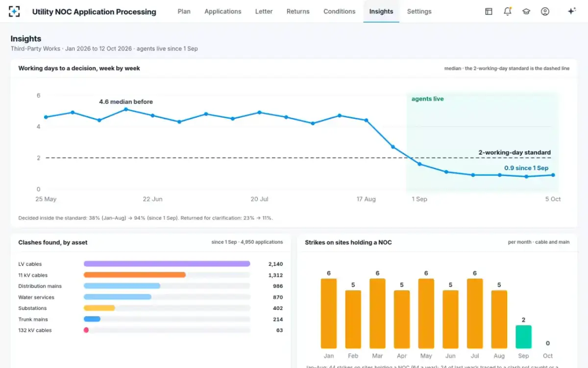Click the Feb strikes bar
This screenshot has width=588, height=368.
pos(353,319)
